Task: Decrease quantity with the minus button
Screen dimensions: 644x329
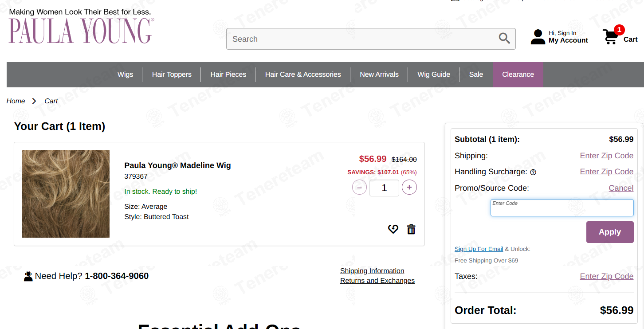Action: [360, 188]
